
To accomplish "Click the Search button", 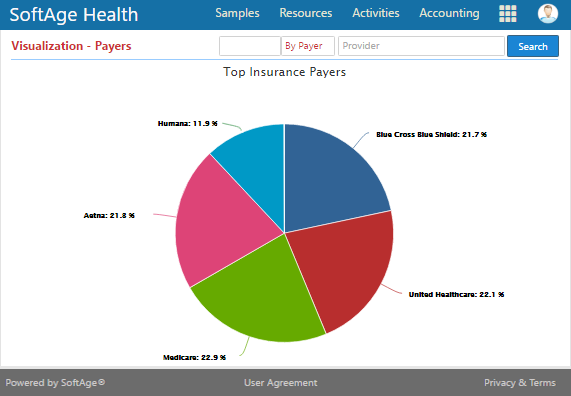I will [x=533, y=46].
